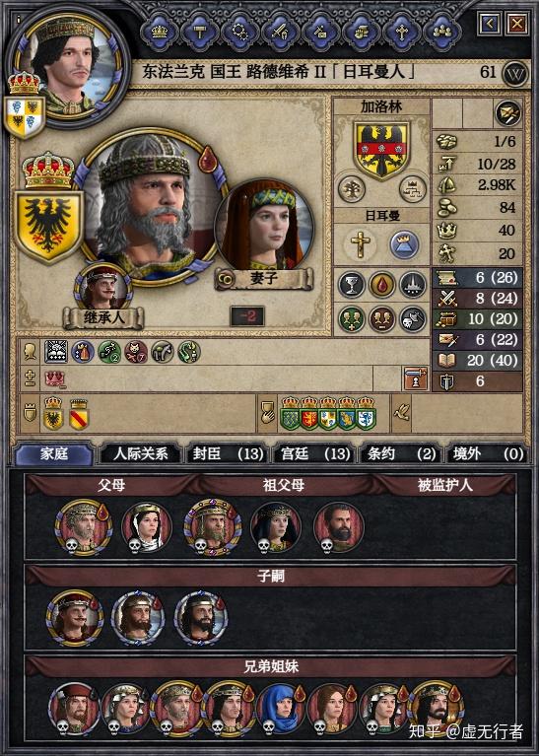Open the religion cross icon in top bar
The width and height of the screenshot is (539, 756).
click(402, 32)
